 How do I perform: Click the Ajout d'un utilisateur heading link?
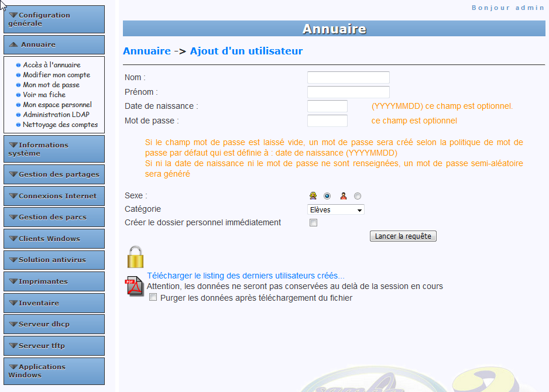pos(246,51)
